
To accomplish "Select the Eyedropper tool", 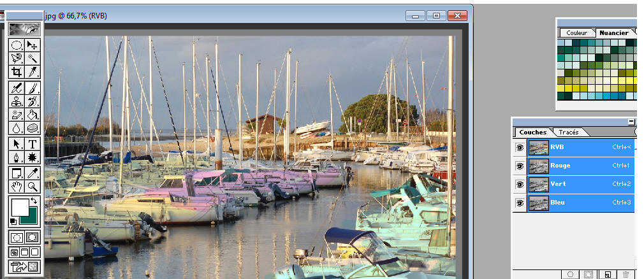I will [x=33, y=173].
